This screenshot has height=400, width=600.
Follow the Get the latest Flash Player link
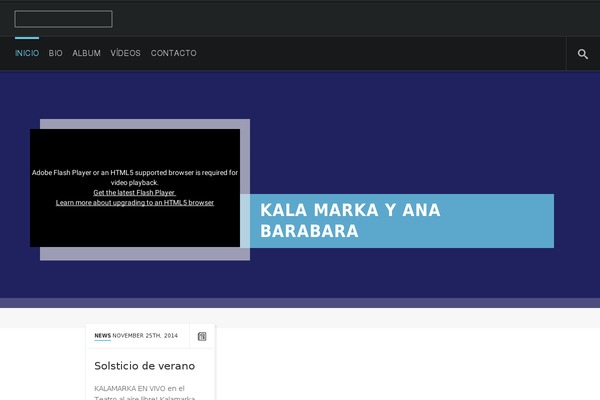coord(134,193)
